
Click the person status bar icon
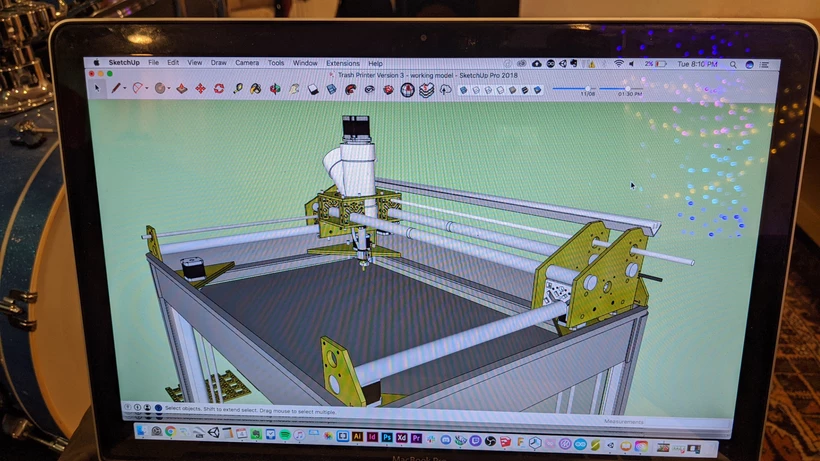[147, 407]
